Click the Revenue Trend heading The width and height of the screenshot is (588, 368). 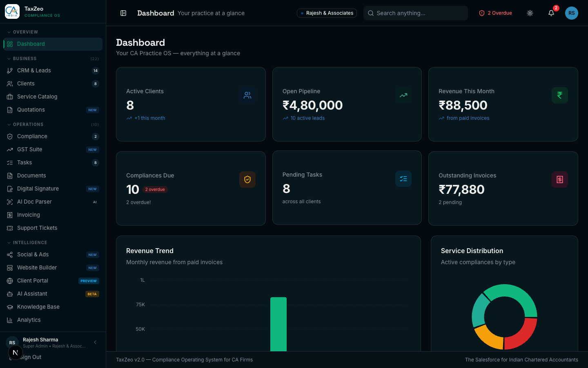[150, 251]
